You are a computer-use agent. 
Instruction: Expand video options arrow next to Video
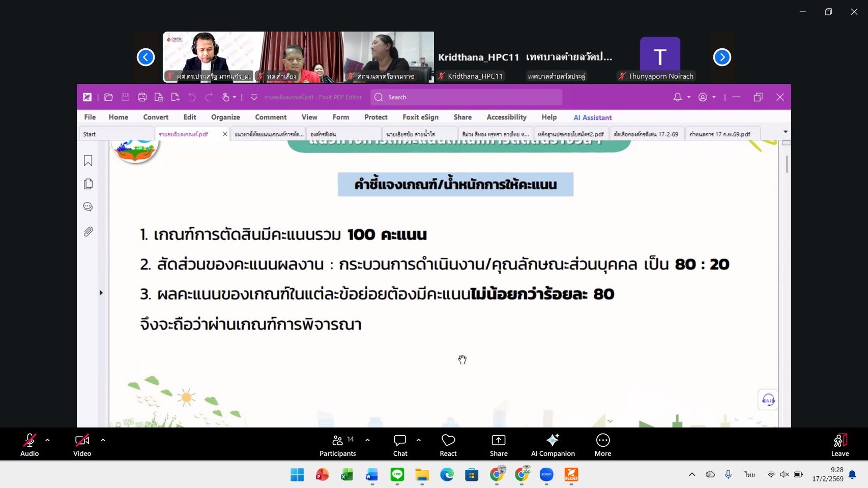pos(103,440)
